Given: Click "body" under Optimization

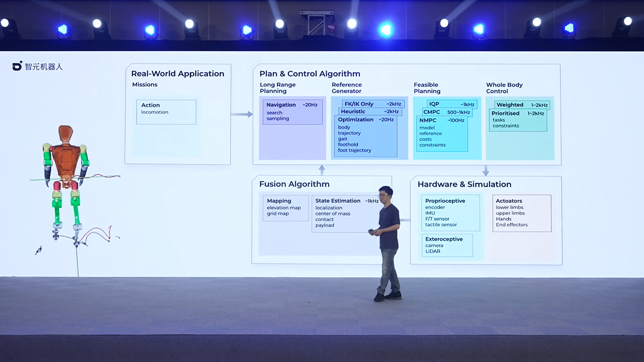Looking at the screenshot, I should [344, 127].
